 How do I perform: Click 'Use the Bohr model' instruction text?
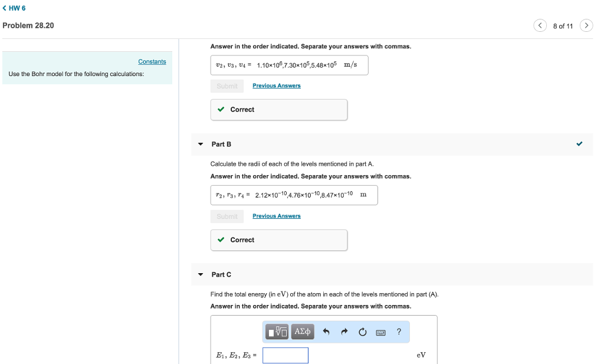[x=76, y=74]
